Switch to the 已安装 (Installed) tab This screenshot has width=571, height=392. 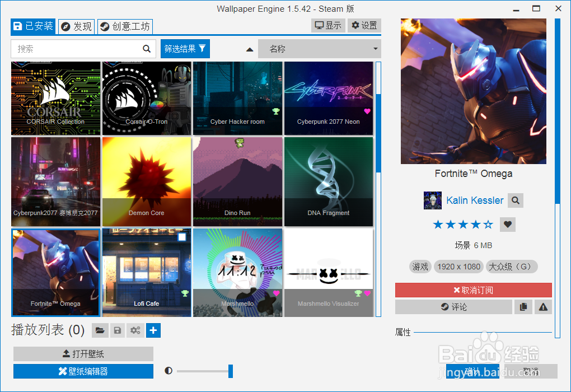(33, 26)
